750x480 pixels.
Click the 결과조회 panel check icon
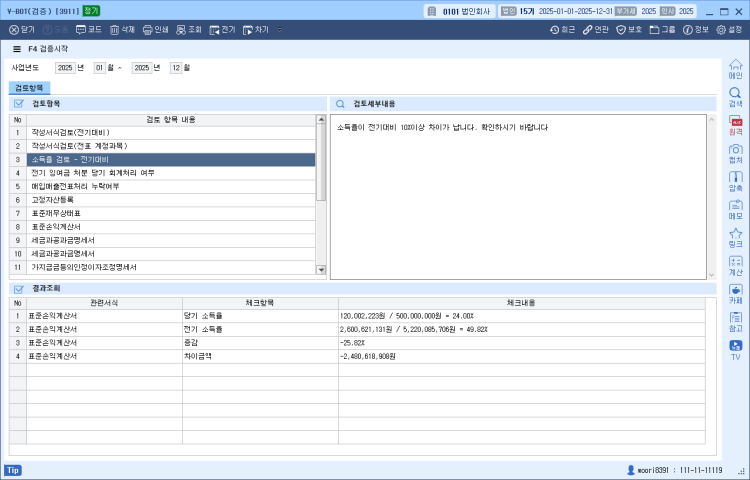click(19, 289)
